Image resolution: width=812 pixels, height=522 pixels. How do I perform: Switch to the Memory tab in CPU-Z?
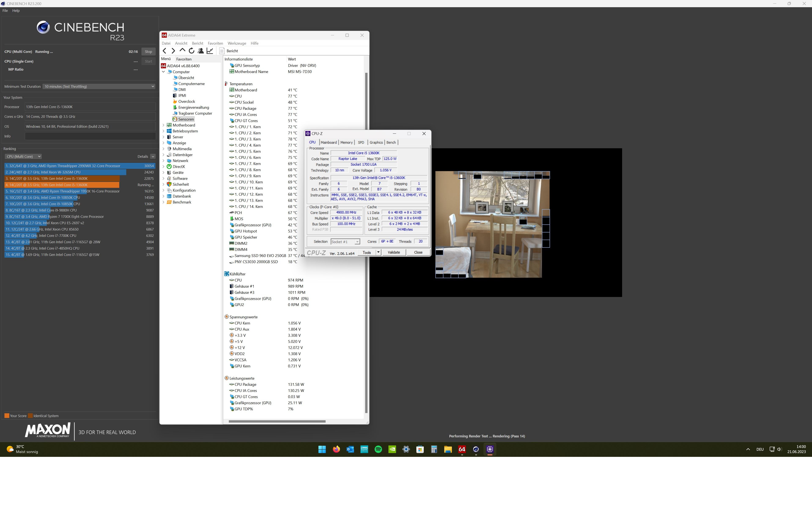(346, 142)
